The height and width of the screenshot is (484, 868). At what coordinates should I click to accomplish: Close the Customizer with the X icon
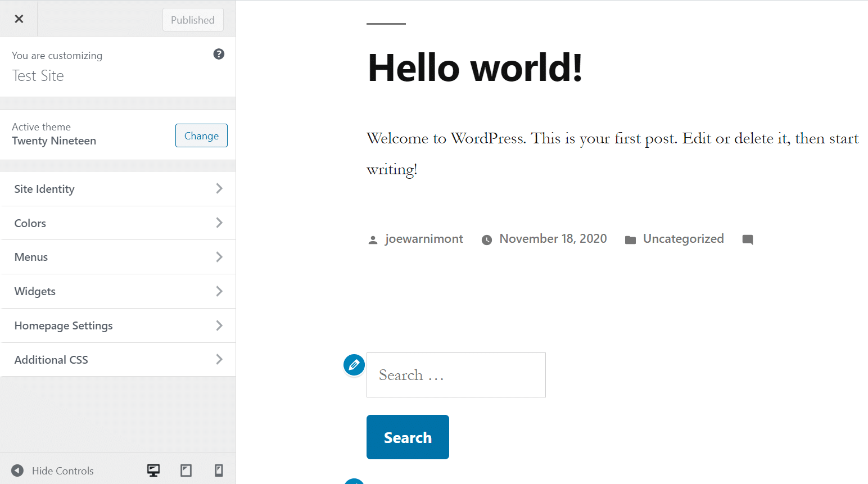point(19,19)
